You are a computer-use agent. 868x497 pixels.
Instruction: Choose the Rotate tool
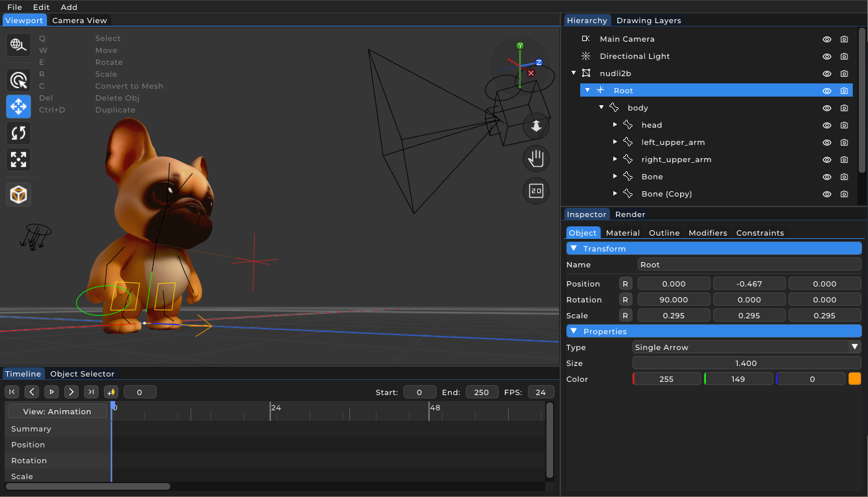click(x=18, y=133)
